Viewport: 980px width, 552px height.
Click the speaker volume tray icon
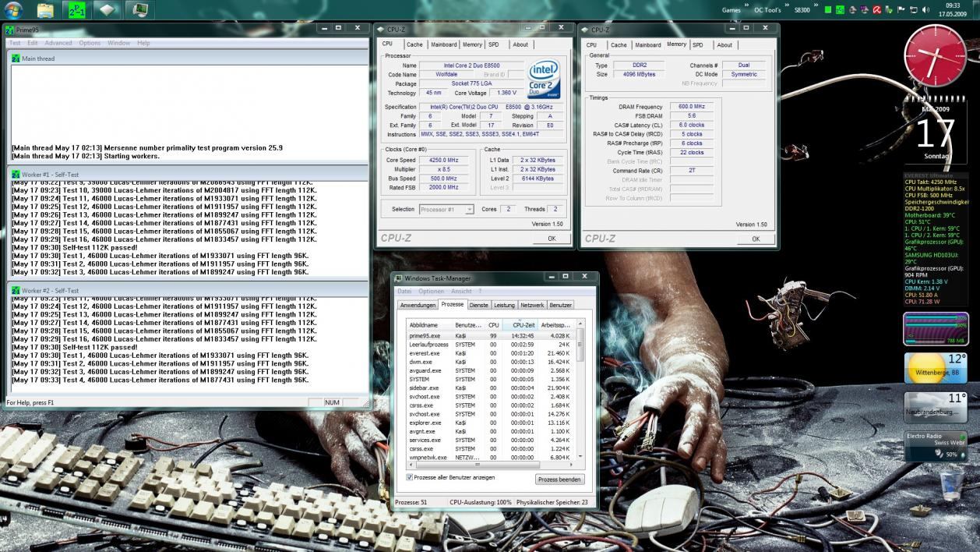[926, 10]
